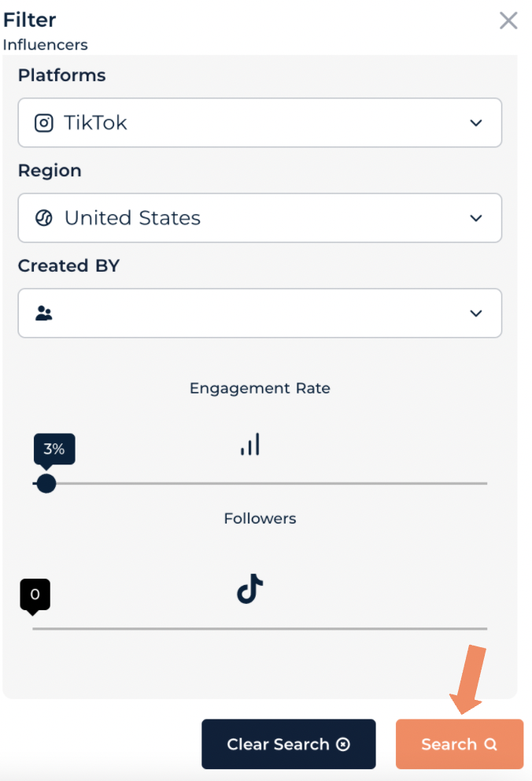The height and width of the screenshot is (781, 532).
Task: Click the magnifier icon on Search button
Action: click(491, 744)
